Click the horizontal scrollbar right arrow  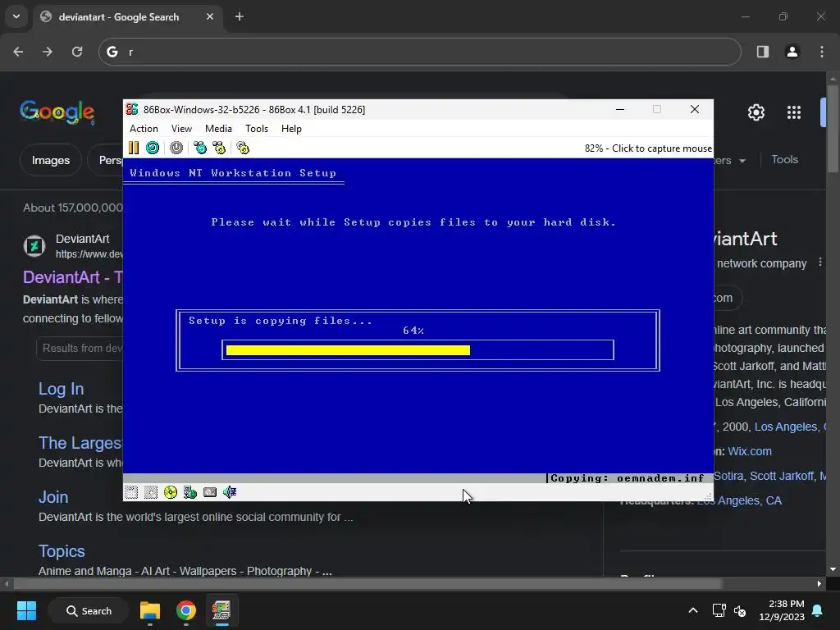[x=819, y=583]
